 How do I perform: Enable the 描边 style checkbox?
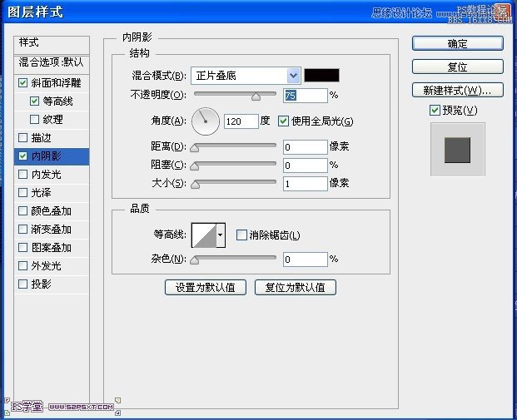click(x=22, y=137)
